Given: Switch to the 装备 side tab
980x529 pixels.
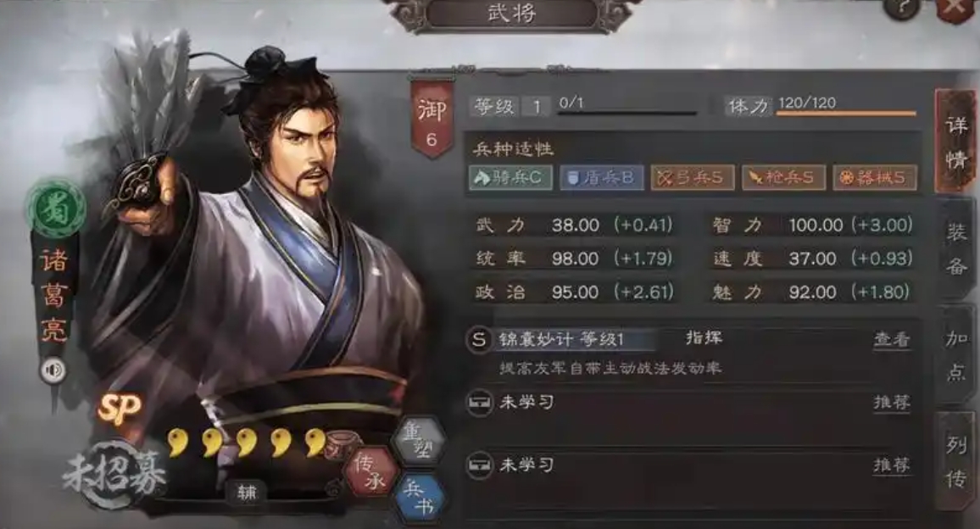Looking at the screenshot, I should [955, 249].
